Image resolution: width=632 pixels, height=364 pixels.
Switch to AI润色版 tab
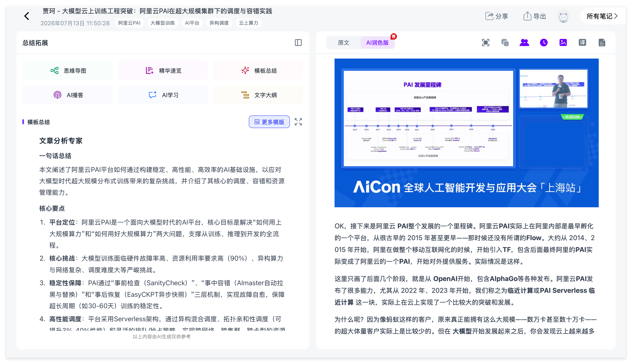377,43
